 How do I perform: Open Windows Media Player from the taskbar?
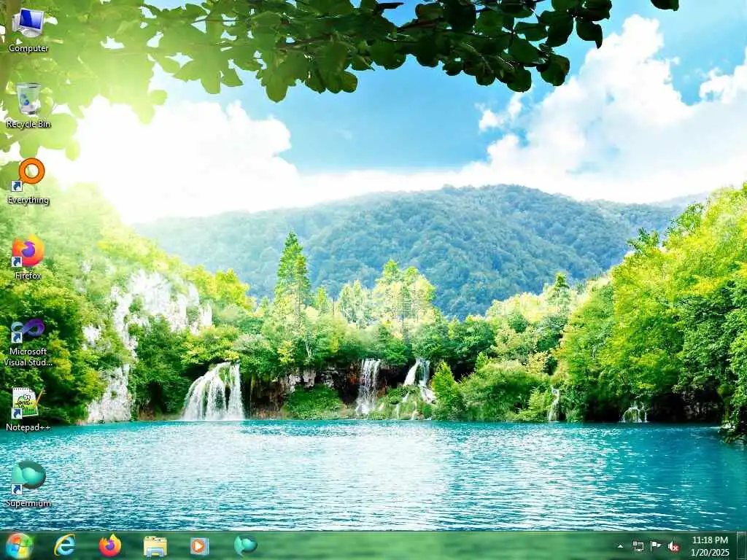click(x=199, y=546)
